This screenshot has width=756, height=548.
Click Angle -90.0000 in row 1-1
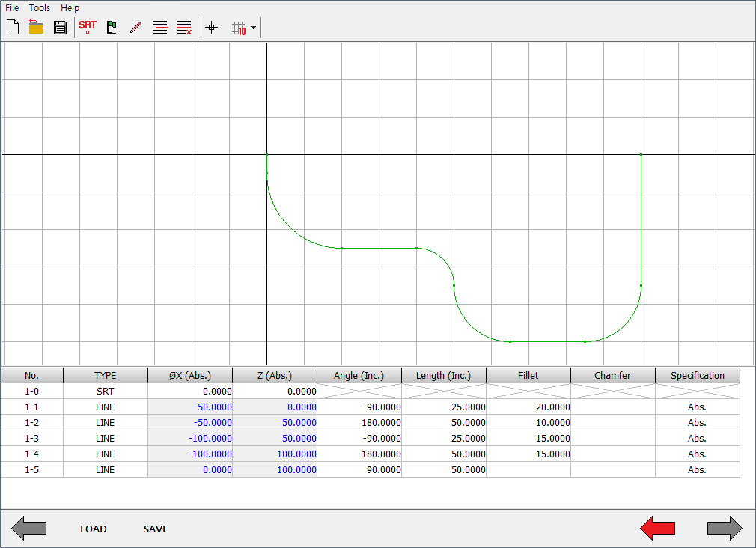click(359, 407)
